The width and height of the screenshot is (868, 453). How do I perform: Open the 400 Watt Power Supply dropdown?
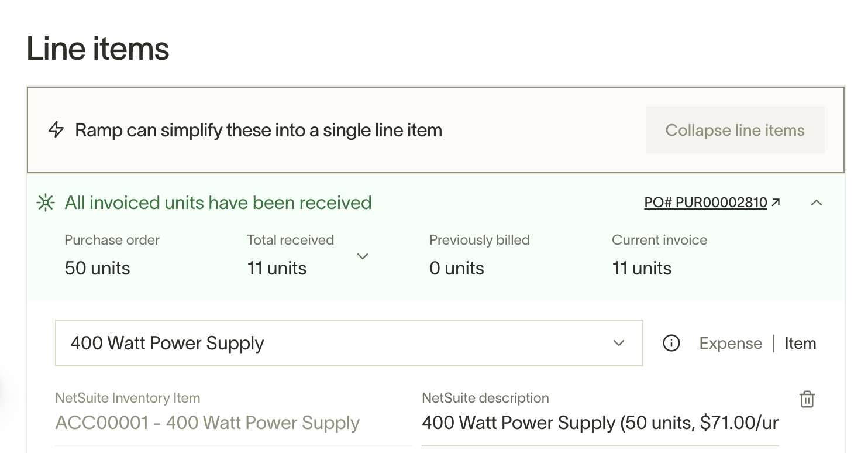tap(349, 343)
